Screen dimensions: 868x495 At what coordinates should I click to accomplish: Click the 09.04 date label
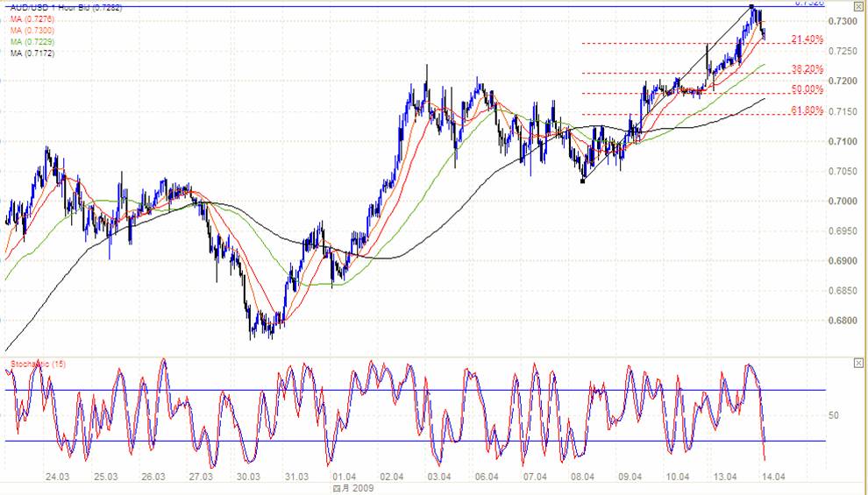click(630, 477)
